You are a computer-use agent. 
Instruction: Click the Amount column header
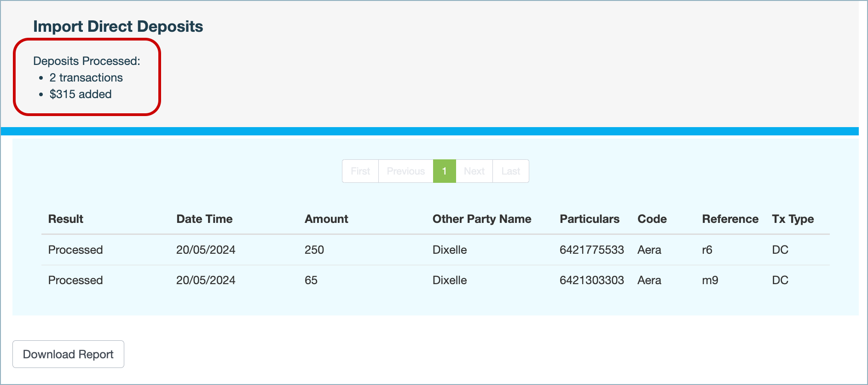coord(326,219)
